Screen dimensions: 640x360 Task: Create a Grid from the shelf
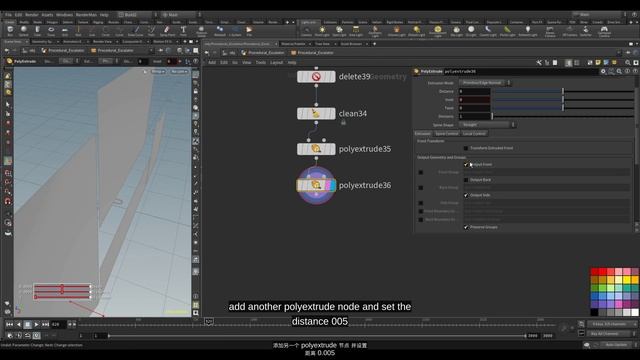pyautogui.click(x=65, y=31)
